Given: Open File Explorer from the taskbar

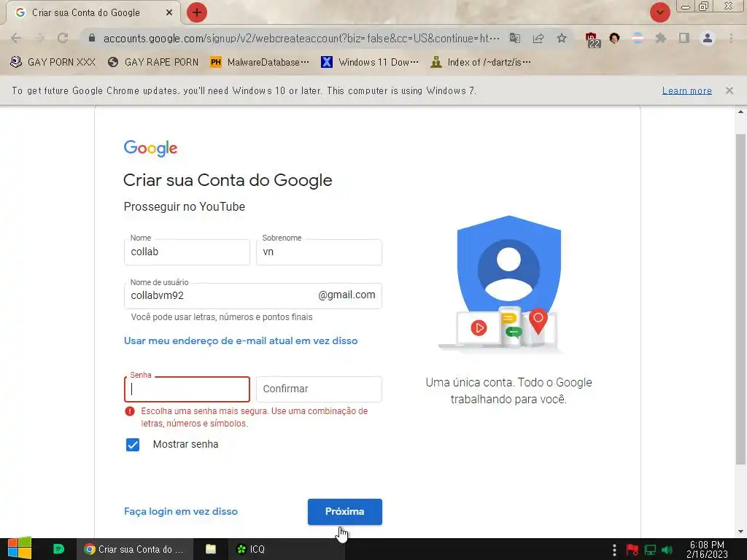Looking at the screenshot, I should 211,549.
